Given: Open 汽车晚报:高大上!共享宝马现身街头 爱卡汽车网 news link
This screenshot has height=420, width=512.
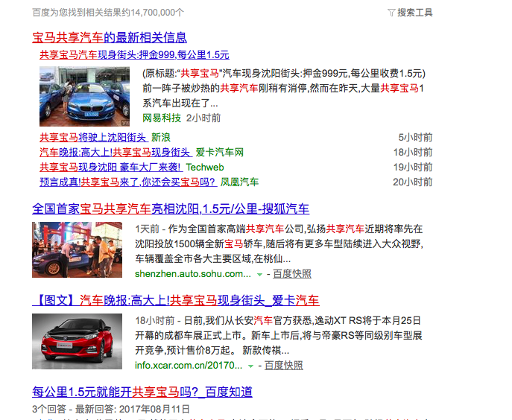Looking at the screenshot, I should [116, 153].
